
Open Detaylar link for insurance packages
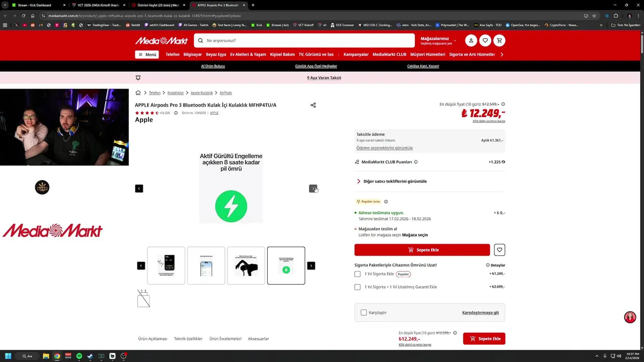click(496, 265)
